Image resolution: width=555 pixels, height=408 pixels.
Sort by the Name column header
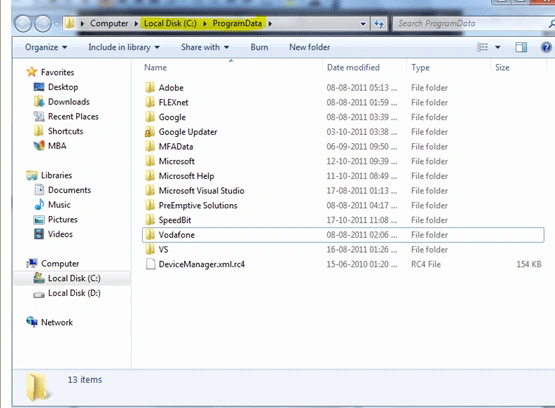click(x=155, y=68)
